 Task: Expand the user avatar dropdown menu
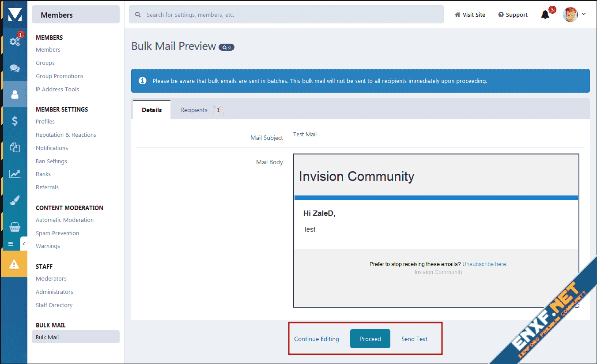[x=574, y=15]
